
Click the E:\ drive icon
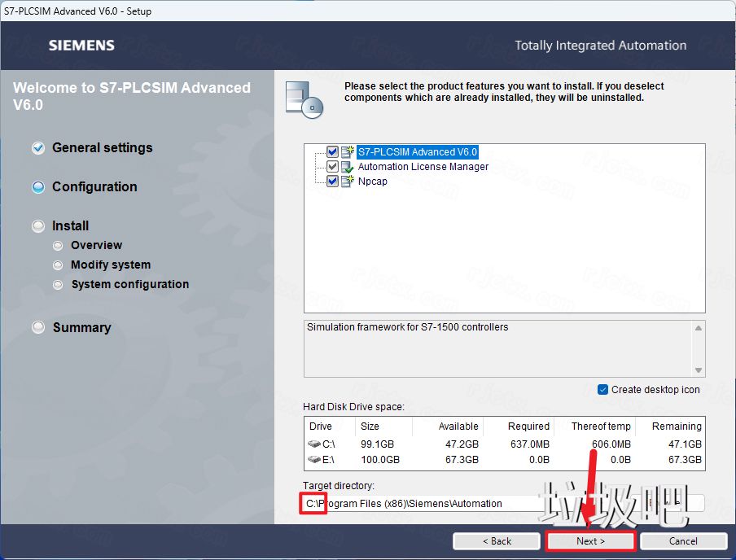314,460
